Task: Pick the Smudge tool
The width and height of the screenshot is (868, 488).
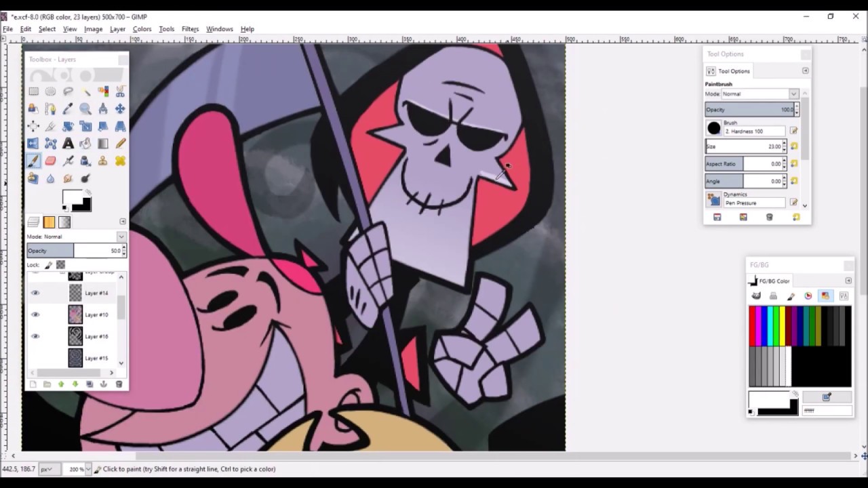Action: point(68,178)
